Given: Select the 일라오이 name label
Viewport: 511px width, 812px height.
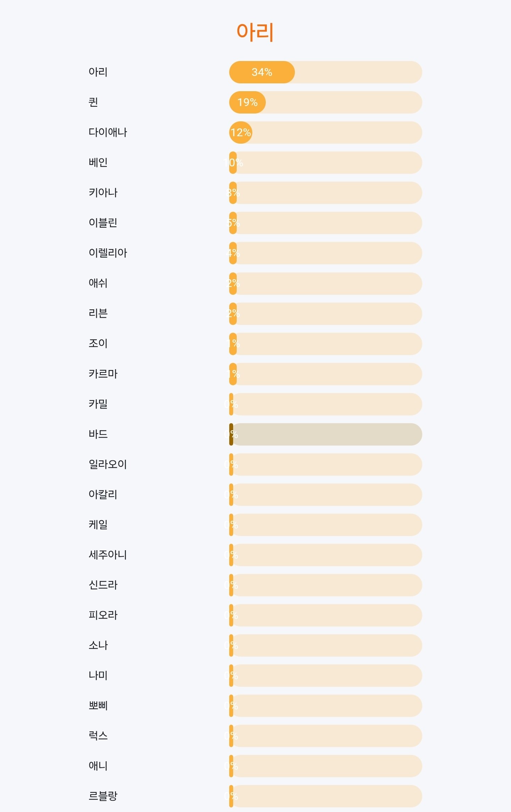Looking at the screenshot, I should (108, 464).
